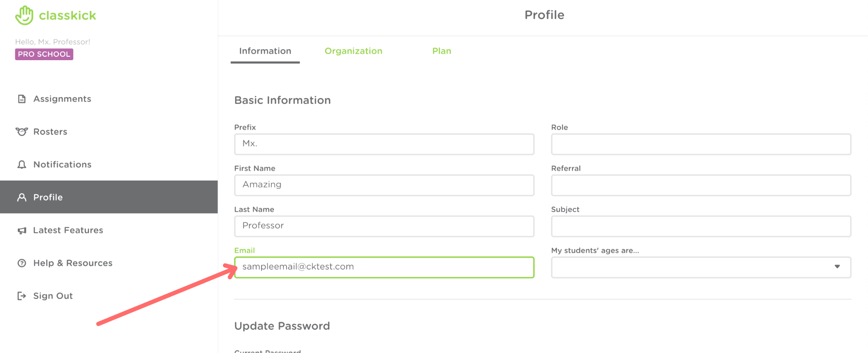Click the Profile person icon
The height and width of the screenshot is (353, 868).
click(22, 197)
